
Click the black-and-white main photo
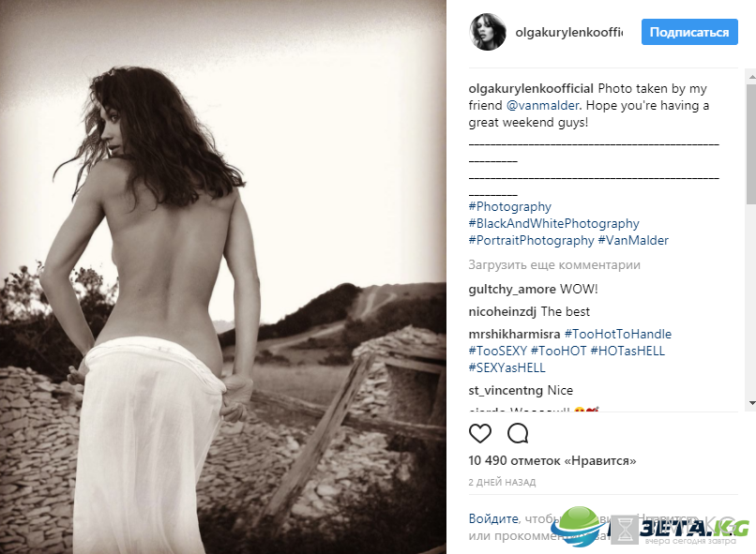pyautogui.click(x=222, y=277)
